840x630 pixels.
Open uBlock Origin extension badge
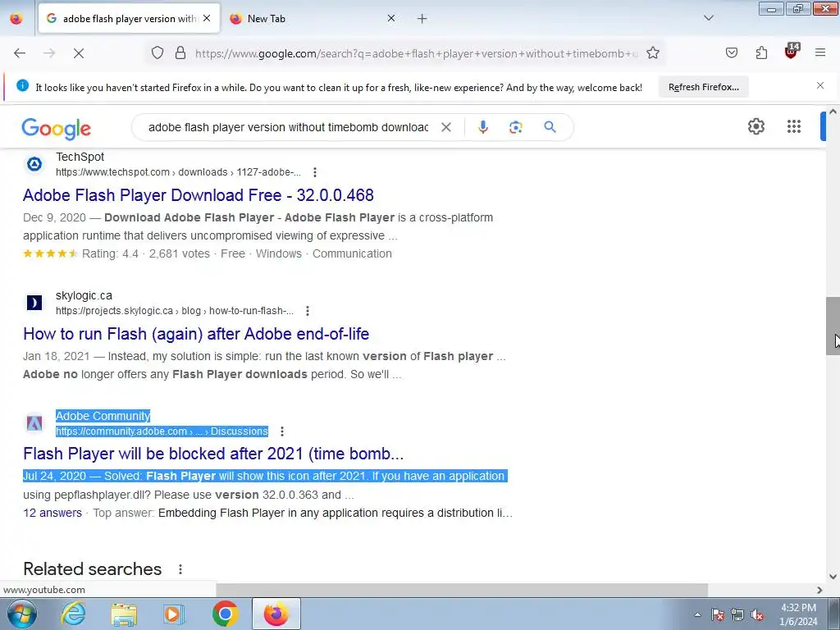pos(792,52)
